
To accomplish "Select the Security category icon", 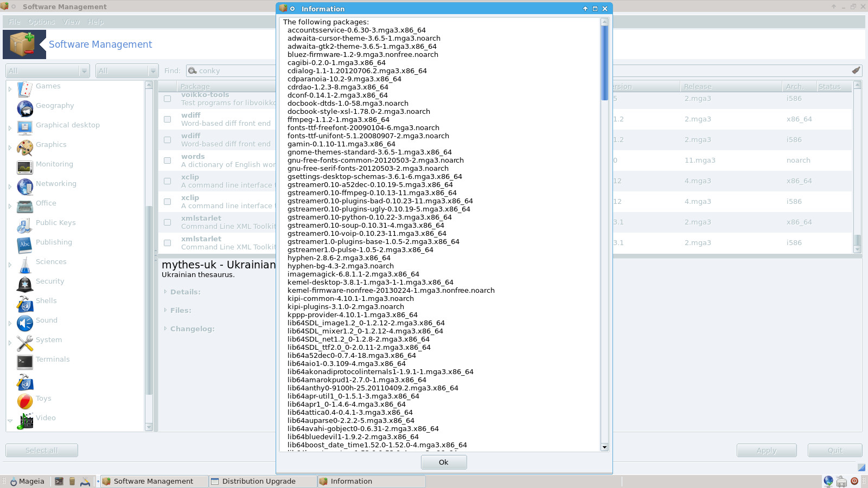I will click(25, 284).
